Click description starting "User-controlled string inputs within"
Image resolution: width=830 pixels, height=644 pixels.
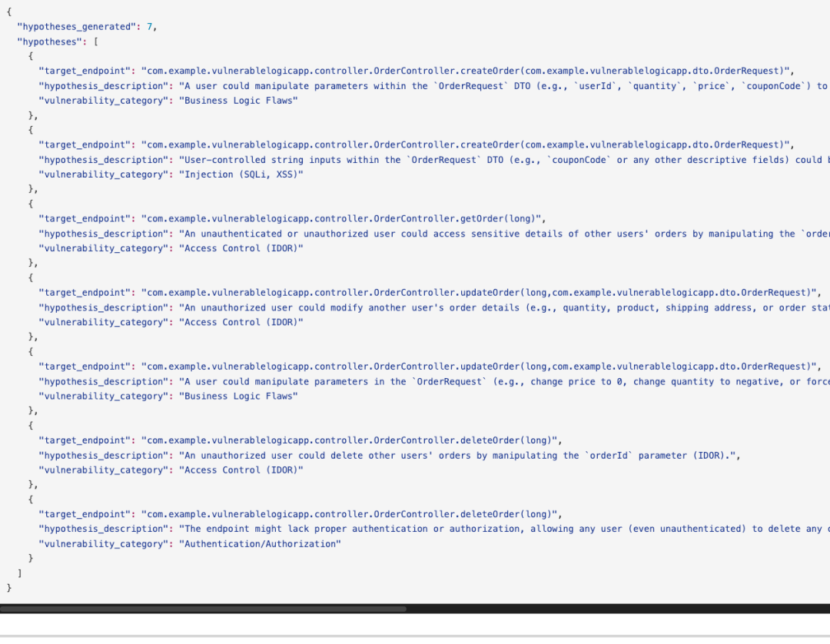(504, 160)
